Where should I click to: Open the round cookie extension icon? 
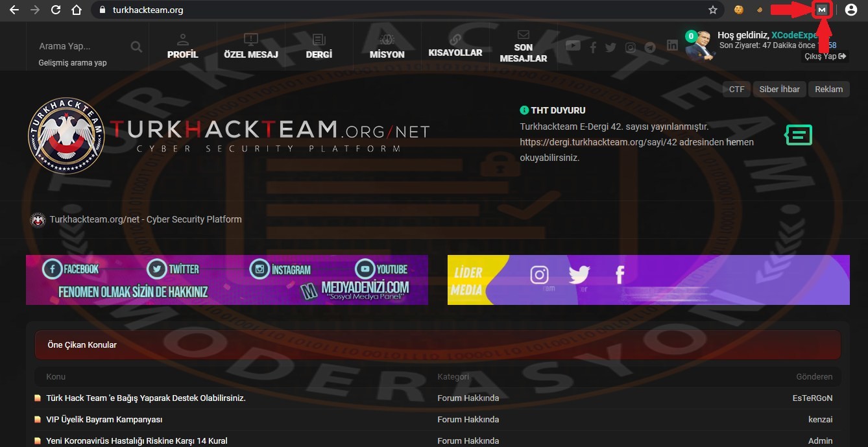pos(738,10)
